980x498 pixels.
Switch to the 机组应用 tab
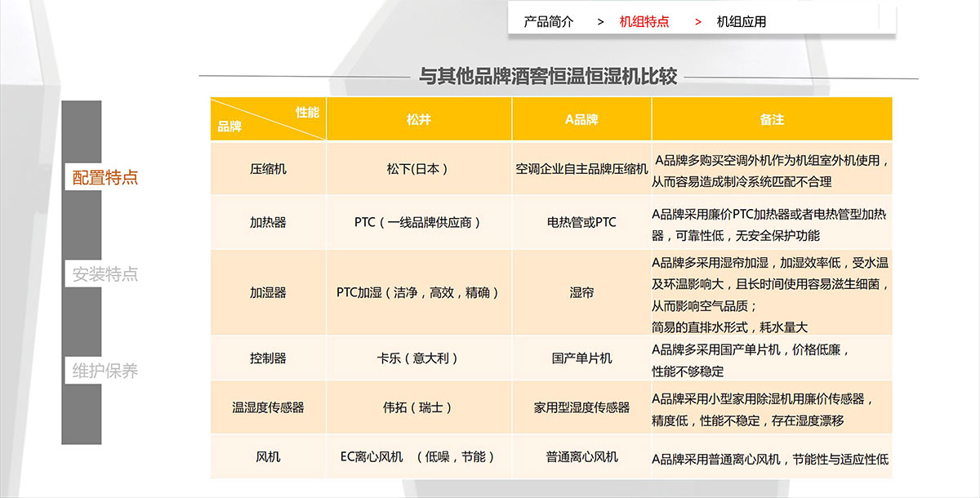tap(742, 22)
